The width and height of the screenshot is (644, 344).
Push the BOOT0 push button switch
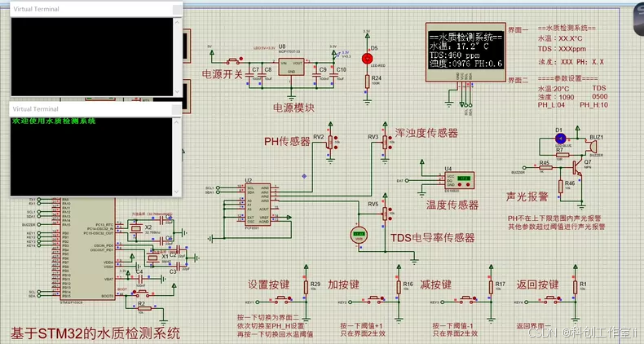pyautogui.click(x=142, y=293)
